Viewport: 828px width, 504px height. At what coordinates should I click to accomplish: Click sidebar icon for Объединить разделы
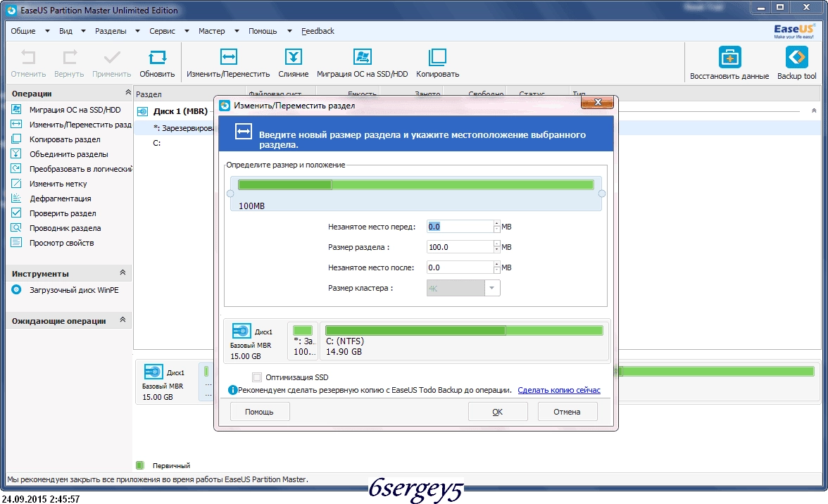click(x=16, y=153)
